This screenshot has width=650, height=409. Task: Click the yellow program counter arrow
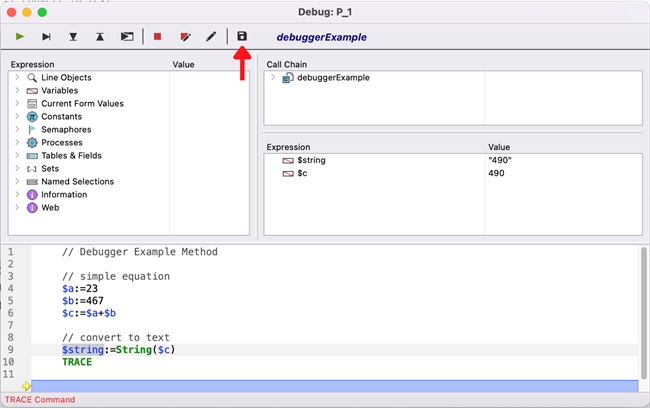click(26, 386)
